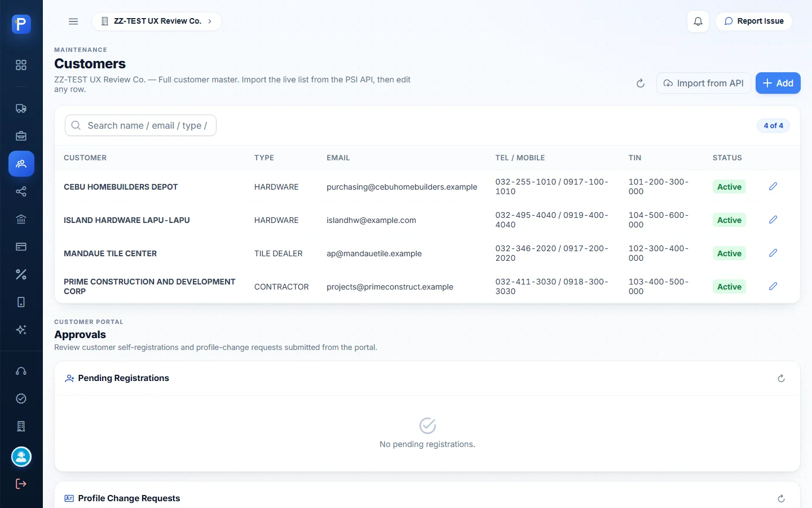
Task: Open the bank building sidebar icon
Action: click(21, 219)
